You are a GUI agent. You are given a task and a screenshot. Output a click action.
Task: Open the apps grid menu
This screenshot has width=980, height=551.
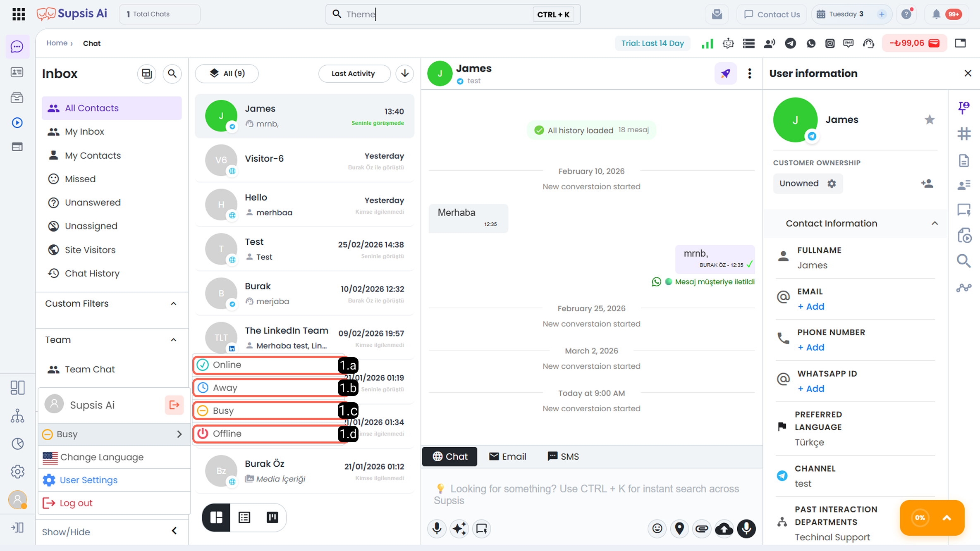pos(19,14)
